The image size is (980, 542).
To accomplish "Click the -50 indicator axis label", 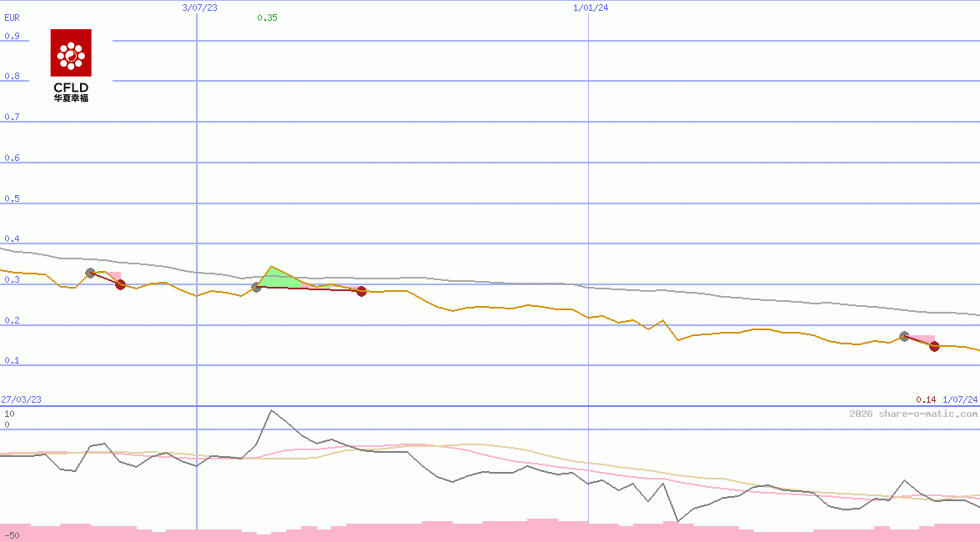I will coord(12,534).
